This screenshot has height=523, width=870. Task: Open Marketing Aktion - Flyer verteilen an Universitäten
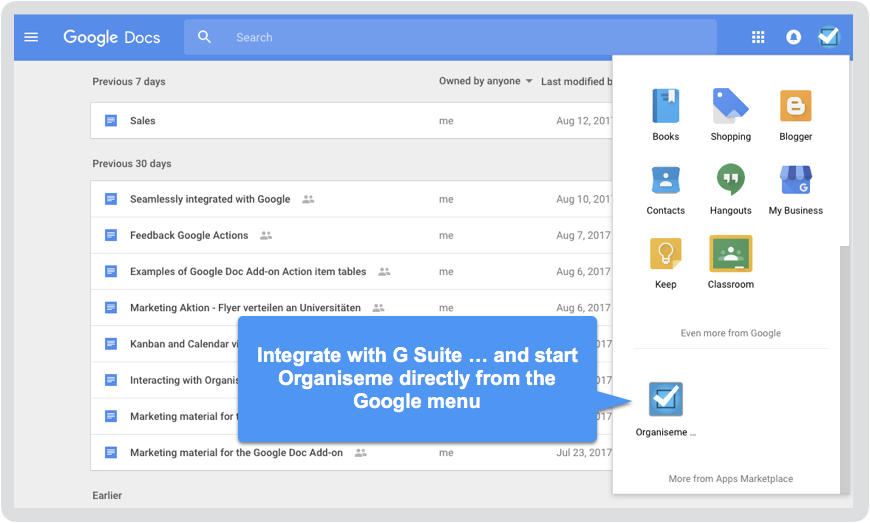(245, 307)
